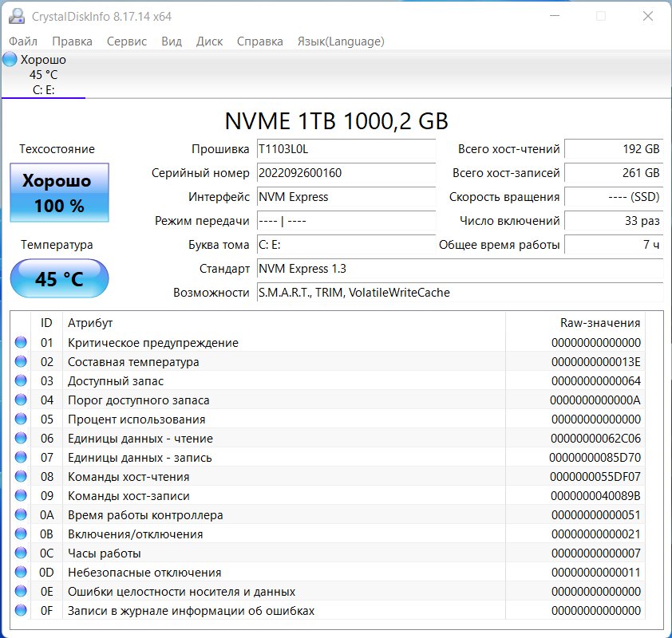Click the Атрибут column header
672x638 pixels.
[x=284, y=323]
